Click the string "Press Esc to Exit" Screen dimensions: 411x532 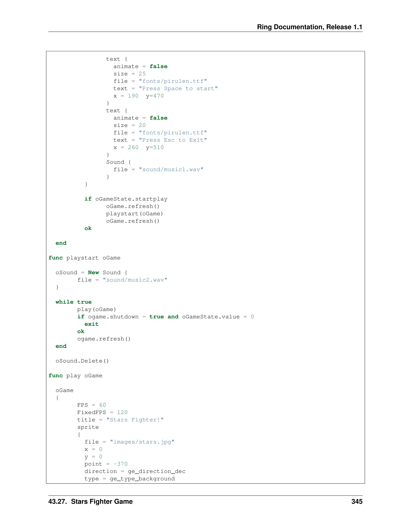point(173,140)
